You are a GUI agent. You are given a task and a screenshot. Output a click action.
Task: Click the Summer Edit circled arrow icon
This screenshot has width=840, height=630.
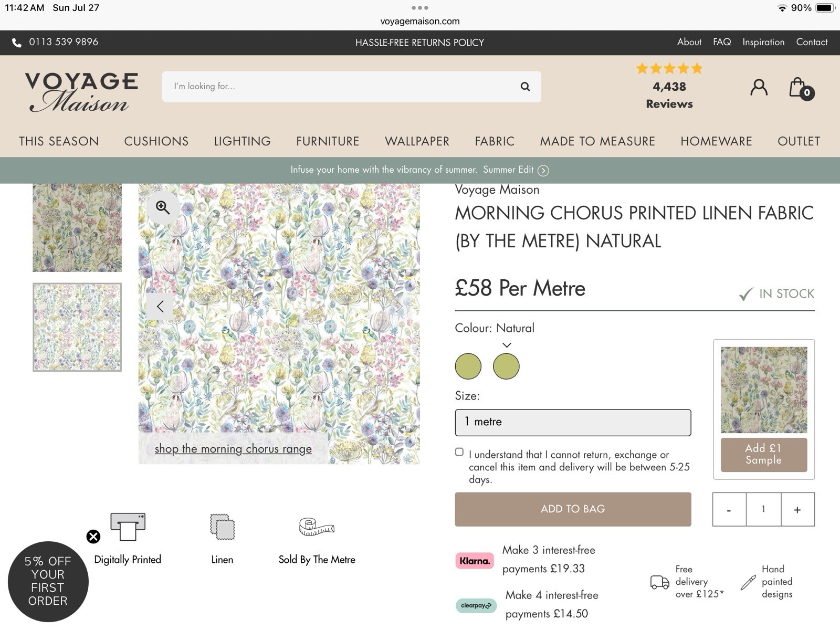pos(543,171)
